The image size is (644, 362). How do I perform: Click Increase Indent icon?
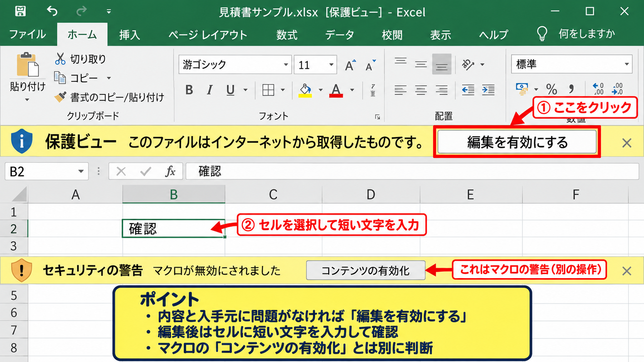click(488, 90)
